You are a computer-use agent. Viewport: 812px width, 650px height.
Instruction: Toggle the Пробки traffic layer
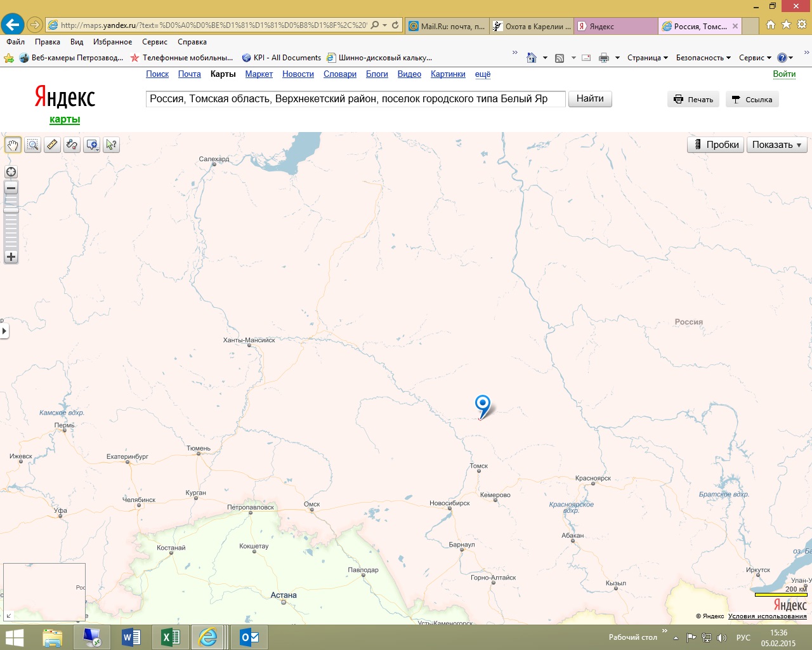click(716, 145)
